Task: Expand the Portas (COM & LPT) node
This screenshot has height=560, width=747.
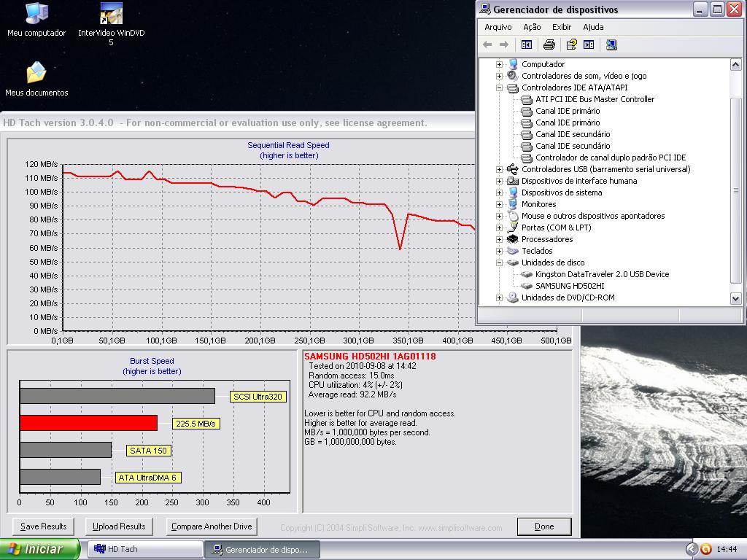Action: click(499, 227)
